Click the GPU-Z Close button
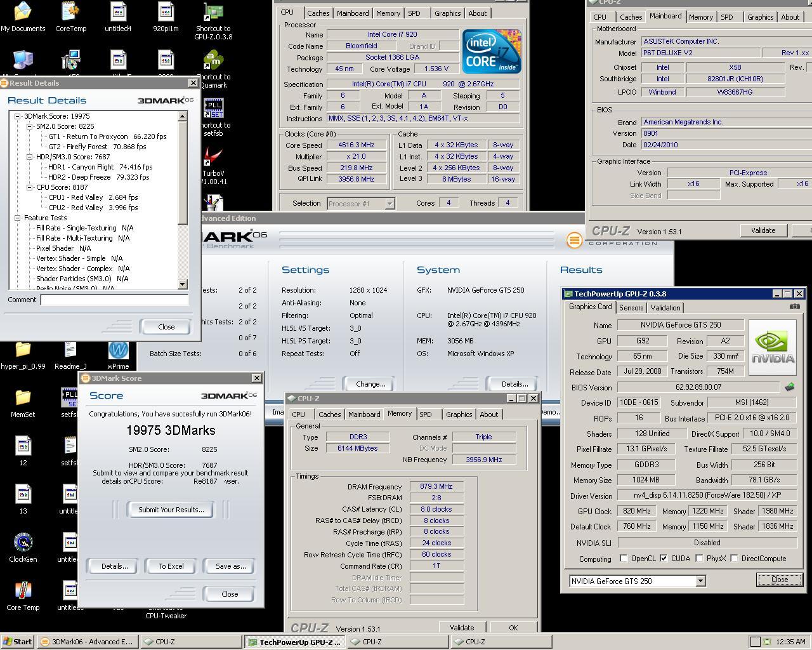 pyautogui.click(x=779, y=580)
